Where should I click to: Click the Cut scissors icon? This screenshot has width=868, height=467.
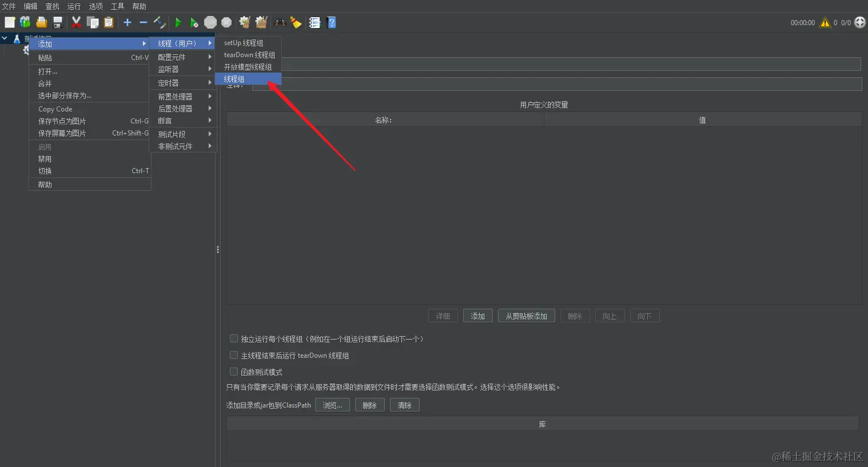[76, 22]
